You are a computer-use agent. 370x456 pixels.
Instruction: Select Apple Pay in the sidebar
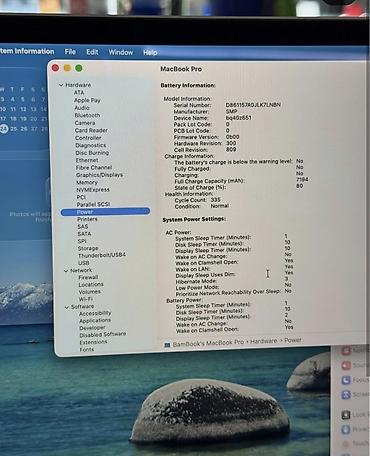click(x=87, y=100)
